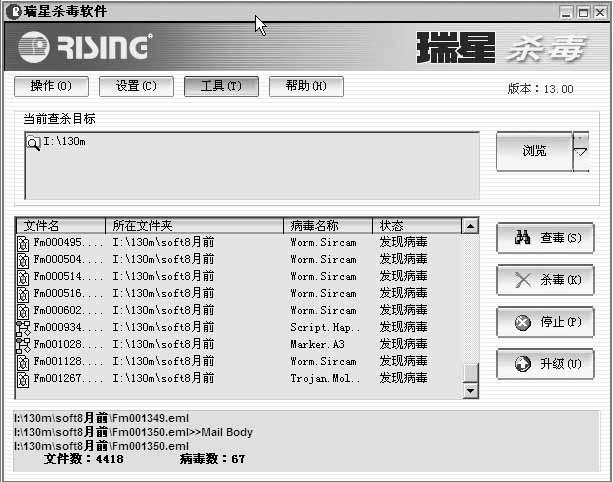613x482 pixels.
Task: Stop scanning with 停止(P) button
Action: click(545, 322)
